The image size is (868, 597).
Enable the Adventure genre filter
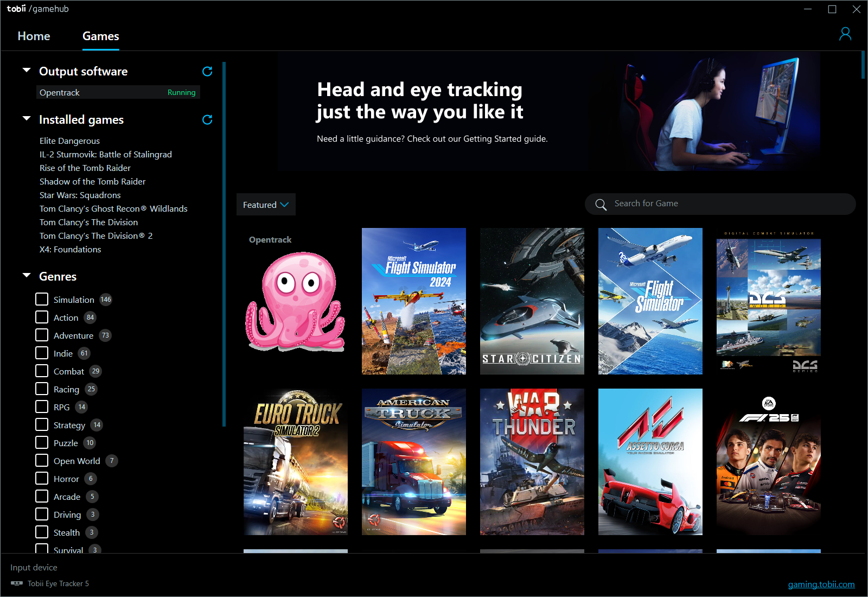(42, 335)
